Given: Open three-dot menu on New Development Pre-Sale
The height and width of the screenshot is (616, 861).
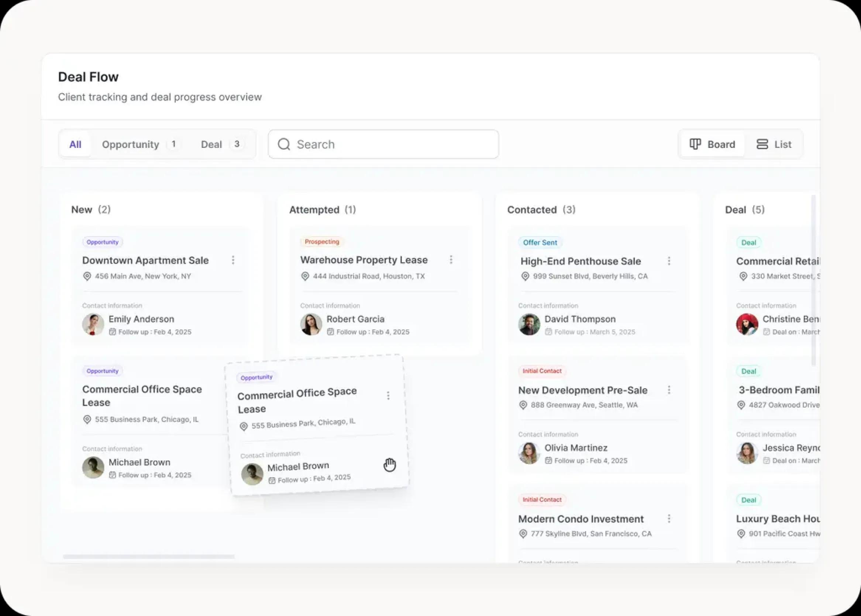Looking at the screenshot, I should (x=669, y=390).
